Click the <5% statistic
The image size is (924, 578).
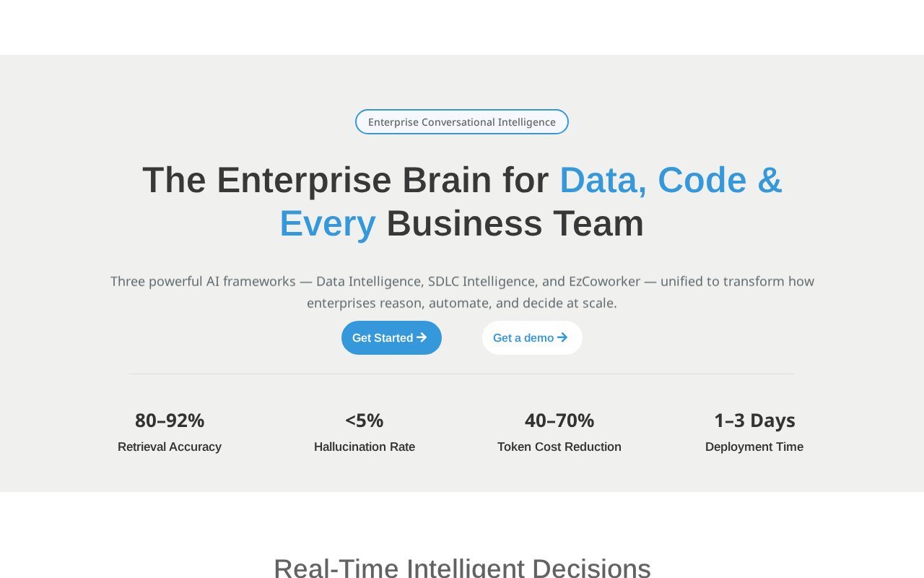click(x=365, y=420)
